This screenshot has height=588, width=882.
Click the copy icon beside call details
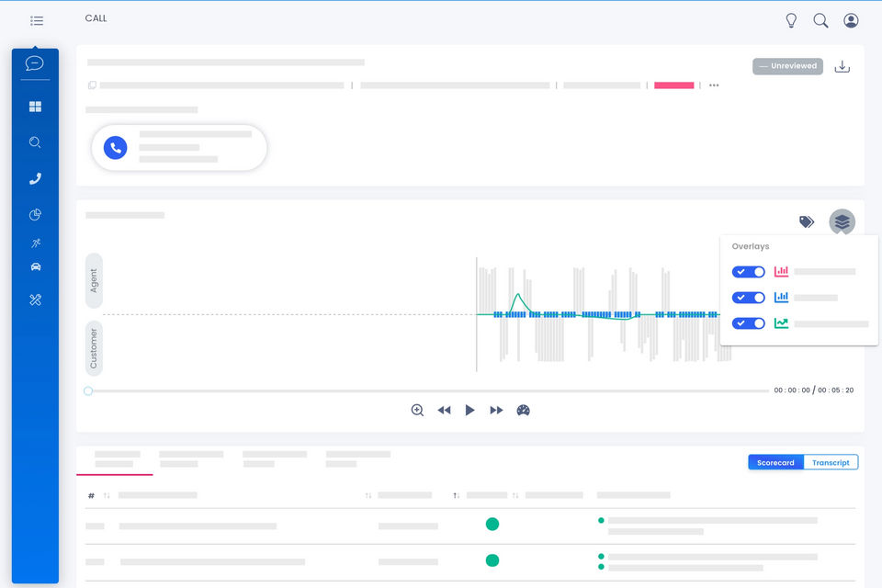tap(92, 85)
